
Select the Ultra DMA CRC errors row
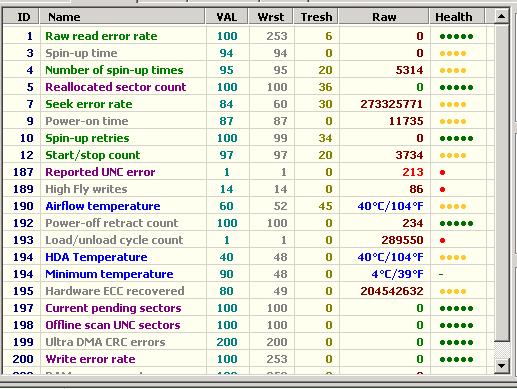[248, 342]
